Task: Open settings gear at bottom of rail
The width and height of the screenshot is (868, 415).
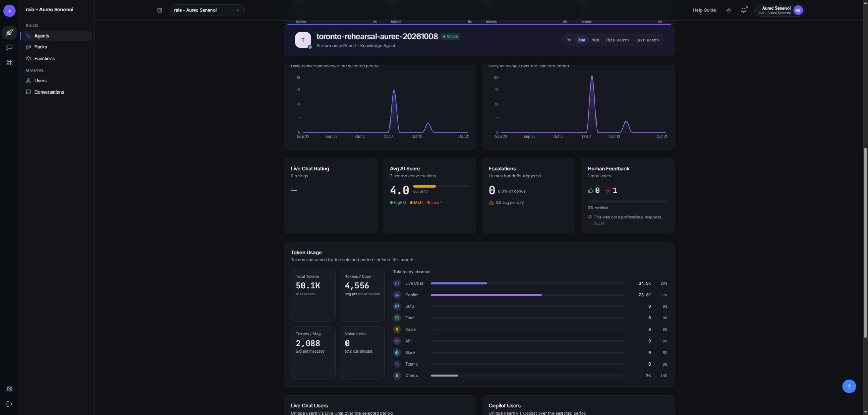Action: [10, 389]
